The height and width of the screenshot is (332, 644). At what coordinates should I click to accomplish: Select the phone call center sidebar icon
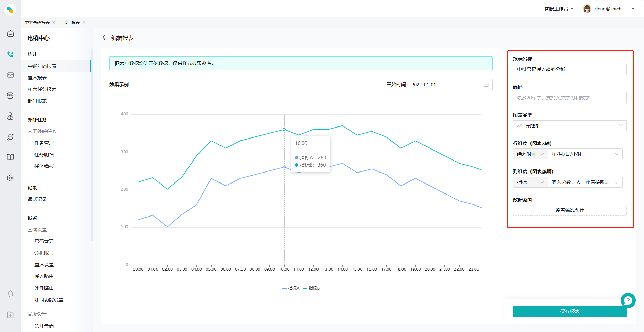[10, 54]
